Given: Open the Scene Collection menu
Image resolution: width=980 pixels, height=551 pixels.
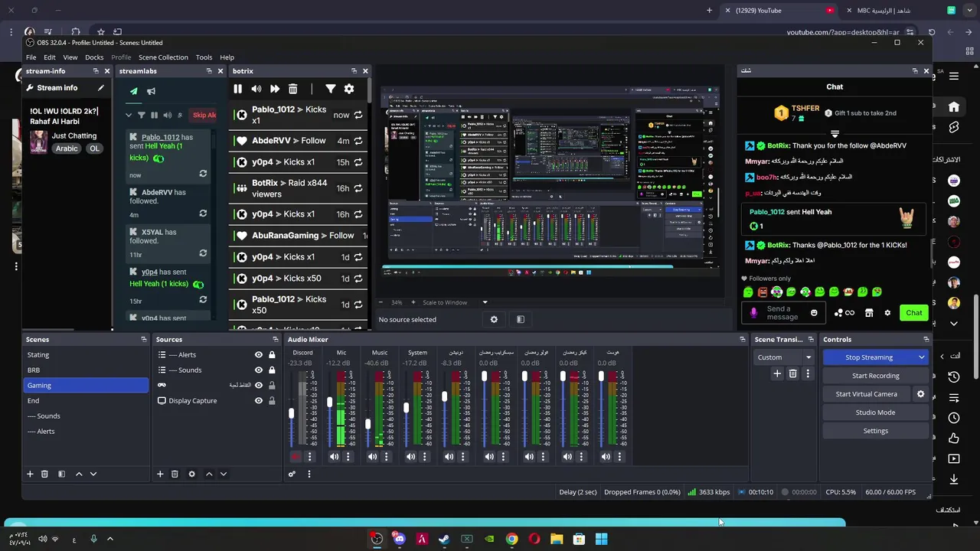Looking at the screenshot, I should [163, 57].
